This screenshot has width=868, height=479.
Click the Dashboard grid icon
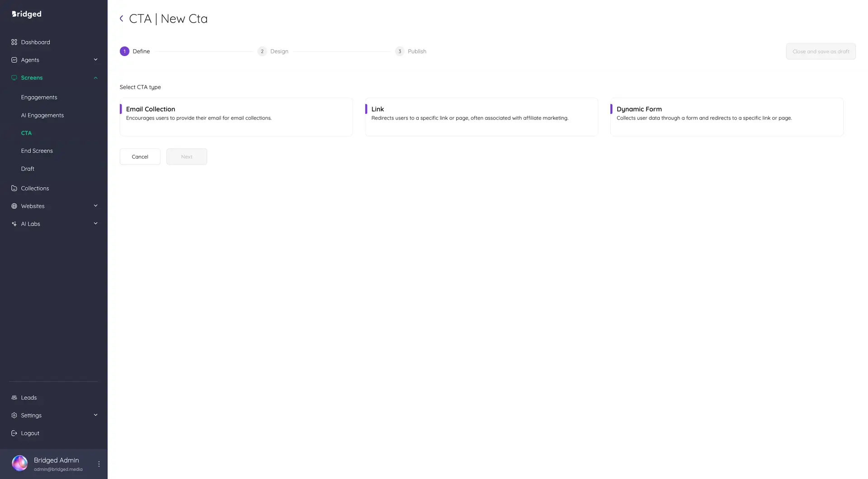(x=14, y=42)
